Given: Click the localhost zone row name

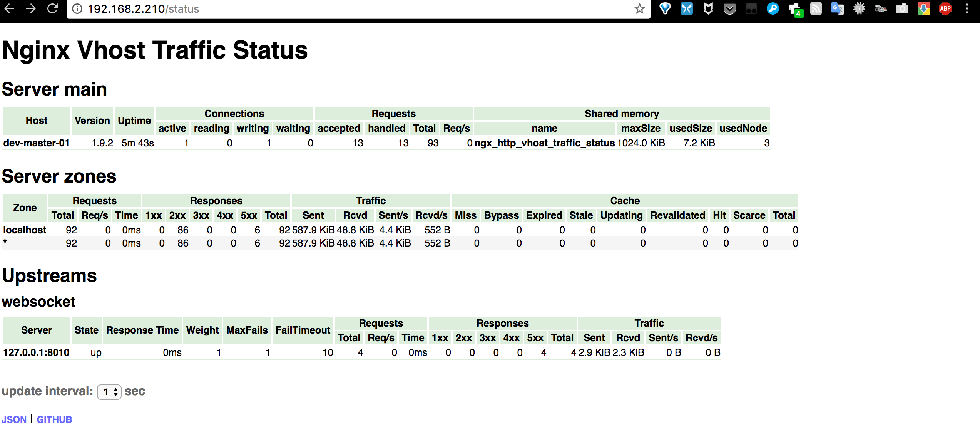Looking at the screenshot, I should click(25, 230).
